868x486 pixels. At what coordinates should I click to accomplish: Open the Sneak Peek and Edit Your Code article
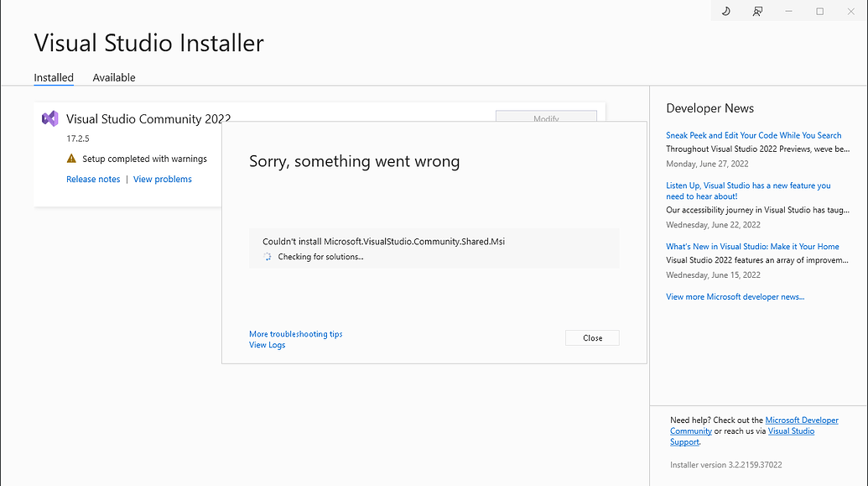coord(753,134)
